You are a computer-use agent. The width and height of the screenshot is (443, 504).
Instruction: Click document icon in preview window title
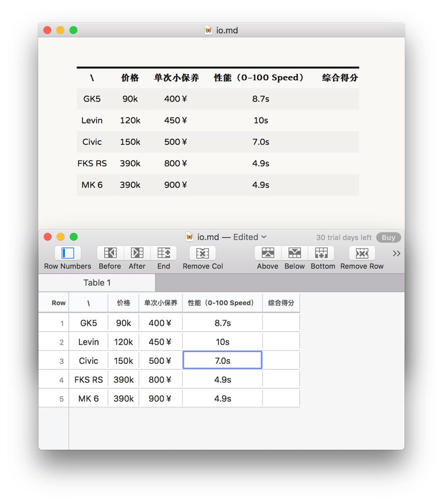(208, 30)
